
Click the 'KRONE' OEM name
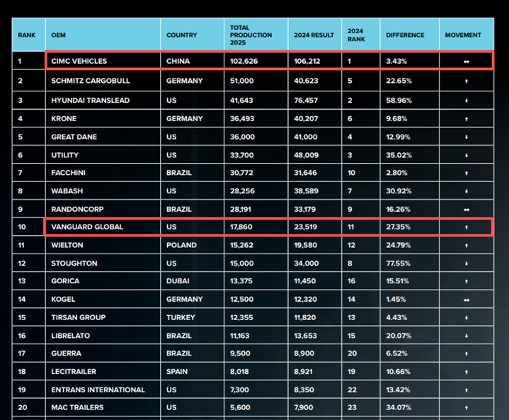pos(64,118)
